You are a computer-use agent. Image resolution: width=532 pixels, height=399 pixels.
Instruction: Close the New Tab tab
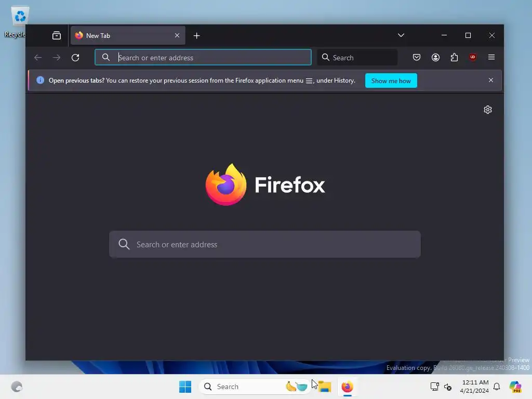coord(177,35)
